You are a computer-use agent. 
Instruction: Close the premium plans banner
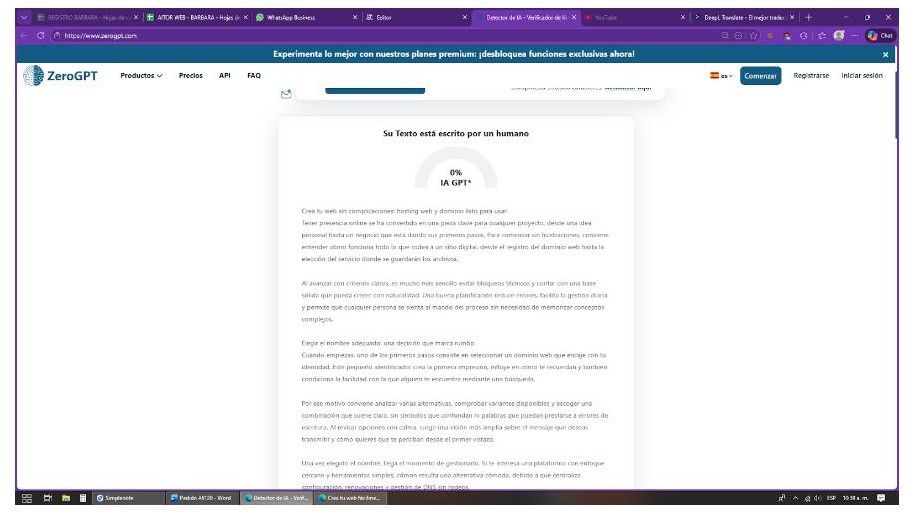(x=885, y=54)
